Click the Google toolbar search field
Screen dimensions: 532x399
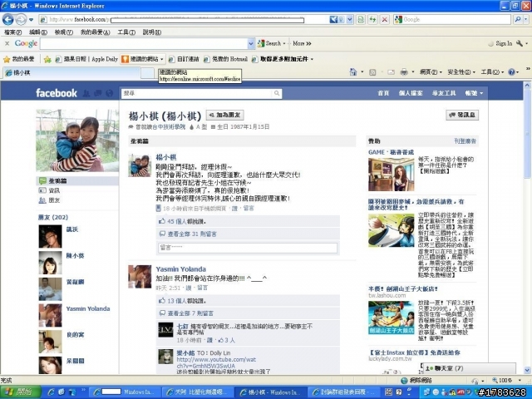click(144, 43)
